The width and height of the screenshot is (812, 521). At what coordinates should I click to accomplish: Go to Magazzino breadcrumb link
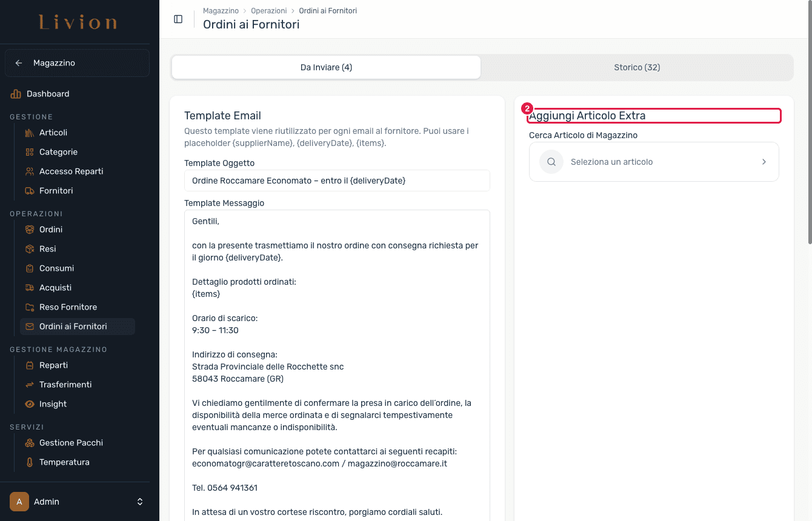(x=221, y=11)
